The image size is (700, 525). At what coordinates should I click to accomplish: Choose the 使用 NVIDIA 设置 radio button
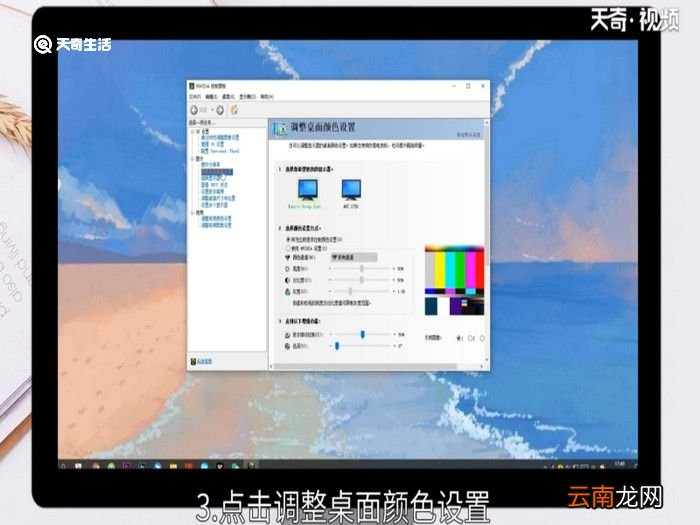click(x=288, y=248)
